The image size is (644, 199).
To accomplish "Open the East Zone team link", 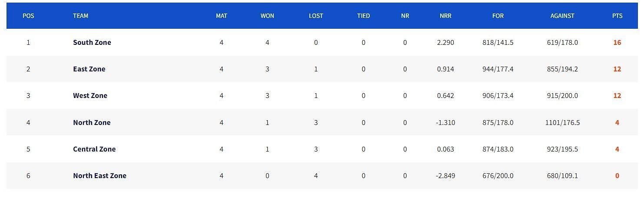I will click(89, 69).
